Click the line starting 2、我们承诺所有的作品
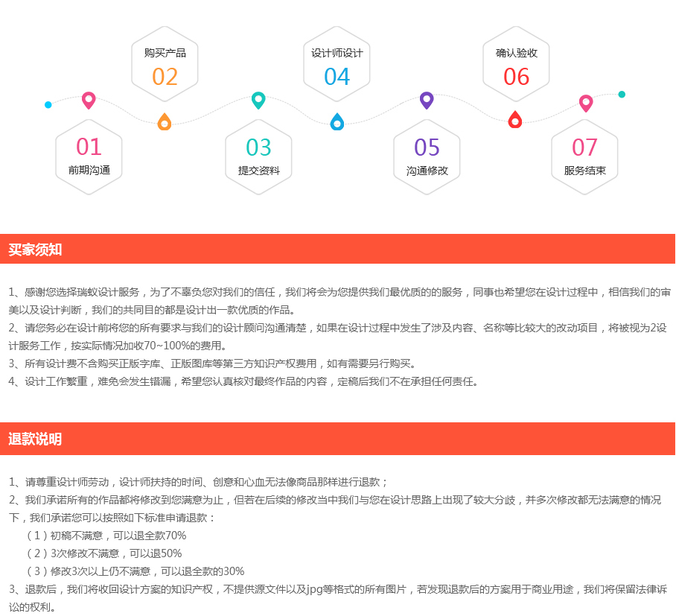Image resolution: width=676 pixels, height=616 pixels. tap(335, 500)
